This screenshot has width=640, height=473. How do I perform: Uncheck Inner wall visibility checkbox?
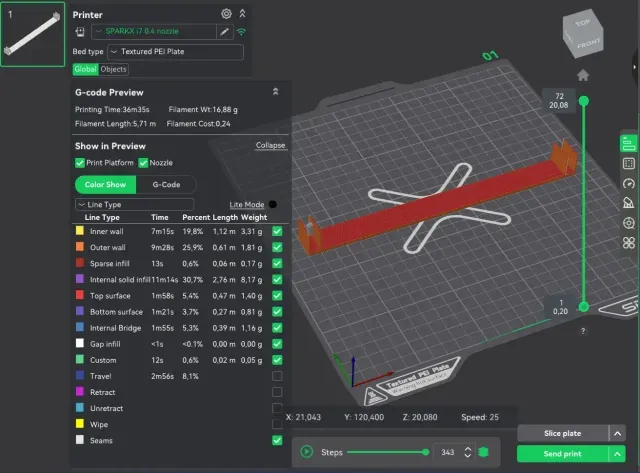pyautogui.click(x=277, y=231)
